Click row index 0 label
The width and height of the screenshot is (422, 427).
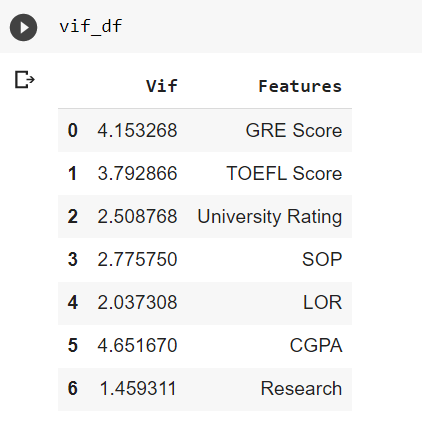coord(73,130)
